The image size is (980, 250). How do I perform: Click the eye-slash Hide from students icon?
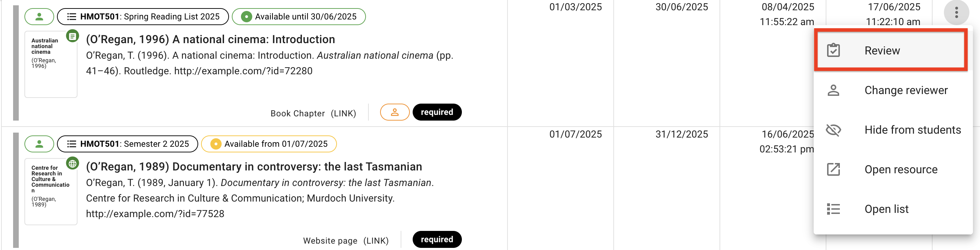pos(834,129)
